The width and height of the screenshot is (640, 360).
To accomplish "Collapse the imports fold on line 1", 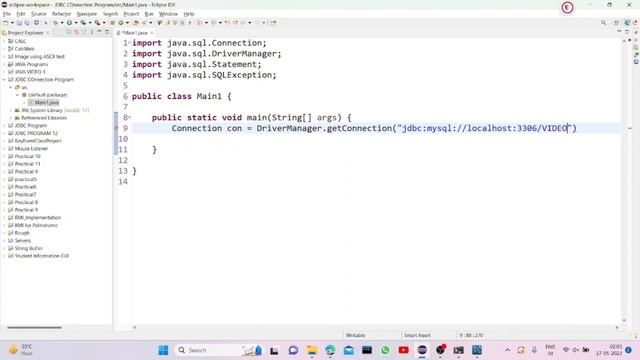I will tap(130, 42).
